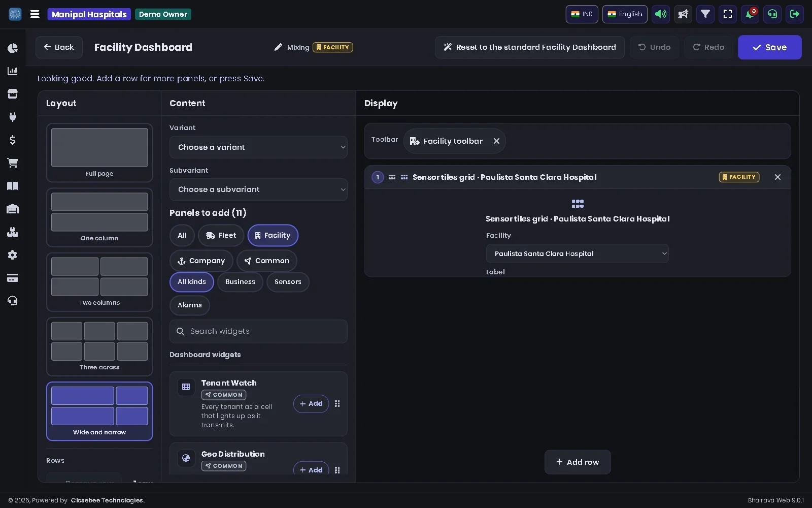This screenshot has height=508, width=812.
Task: Go Back to previous page
Action: pyautogui.click(x=59, y=47)
